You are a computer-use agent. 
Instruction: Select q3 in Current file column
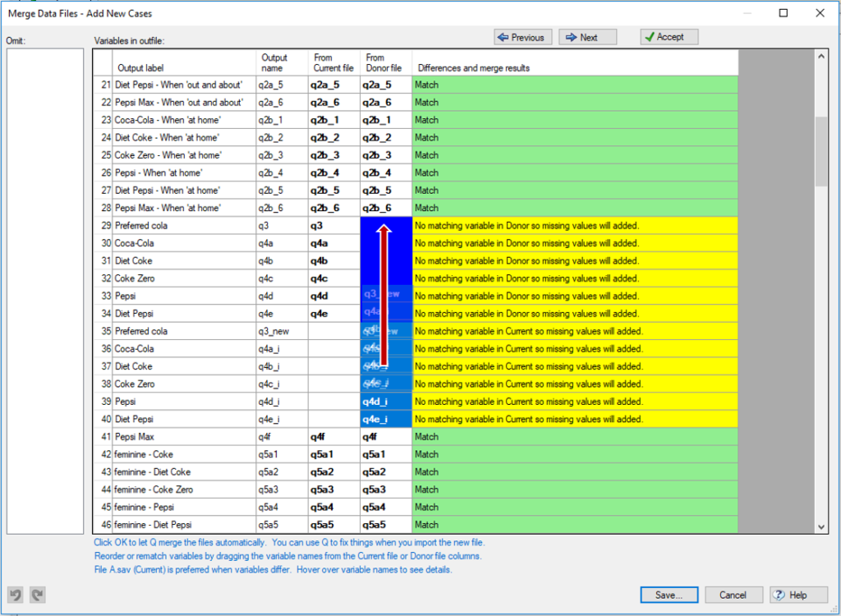click(316, 226)
